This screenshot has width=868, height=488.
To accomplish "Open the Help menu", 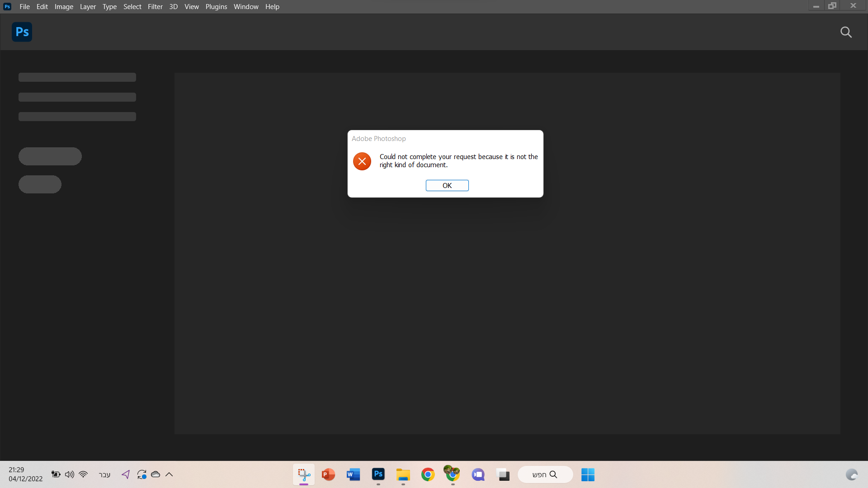I will click(x=272, y=7).
